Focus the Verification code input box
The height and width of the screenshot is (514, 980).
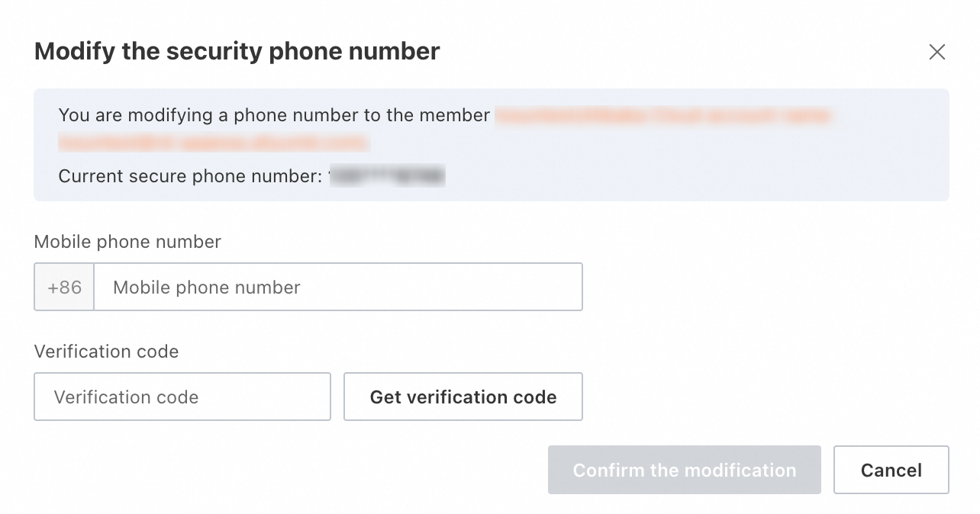[182, 397]
